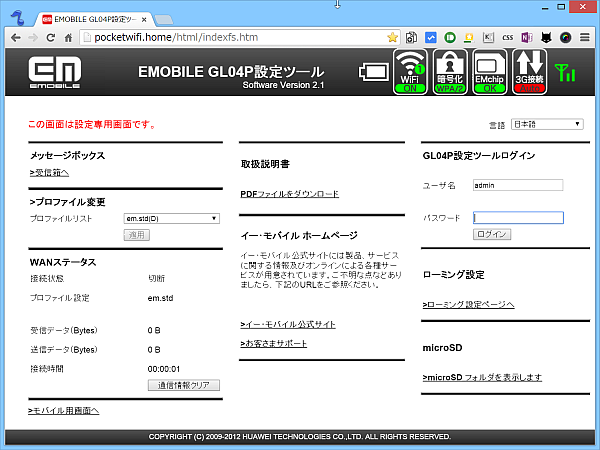Bookmark page with the star icon
This screenshot has width=600, height=450.
point(392,37)
